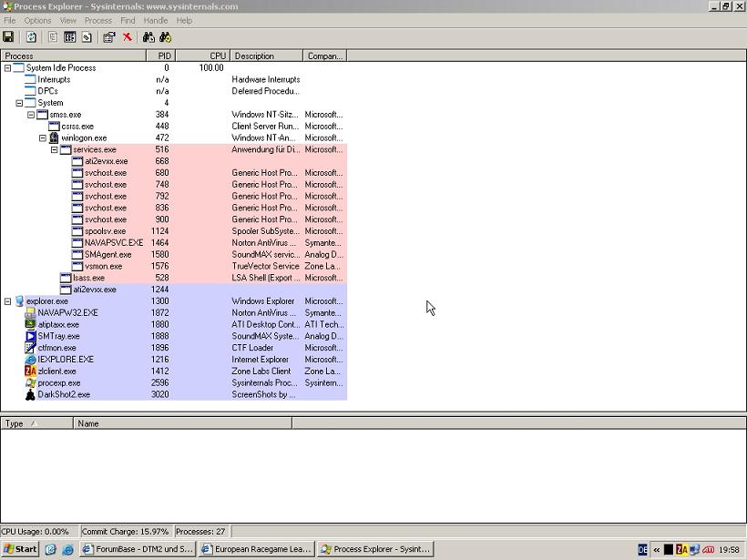The image size is (747, 560).
Task: Click the ATI tray icon
Action: coord(709,549)
